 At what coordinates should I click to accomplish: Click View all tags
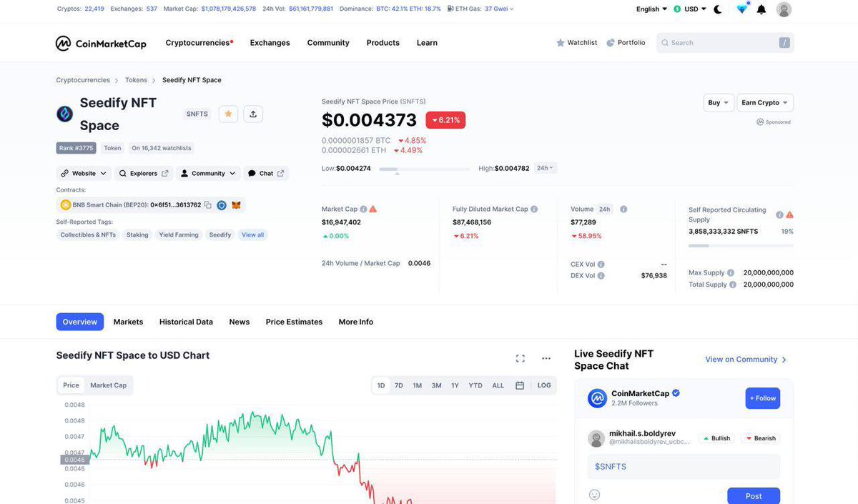pos(252,234)
